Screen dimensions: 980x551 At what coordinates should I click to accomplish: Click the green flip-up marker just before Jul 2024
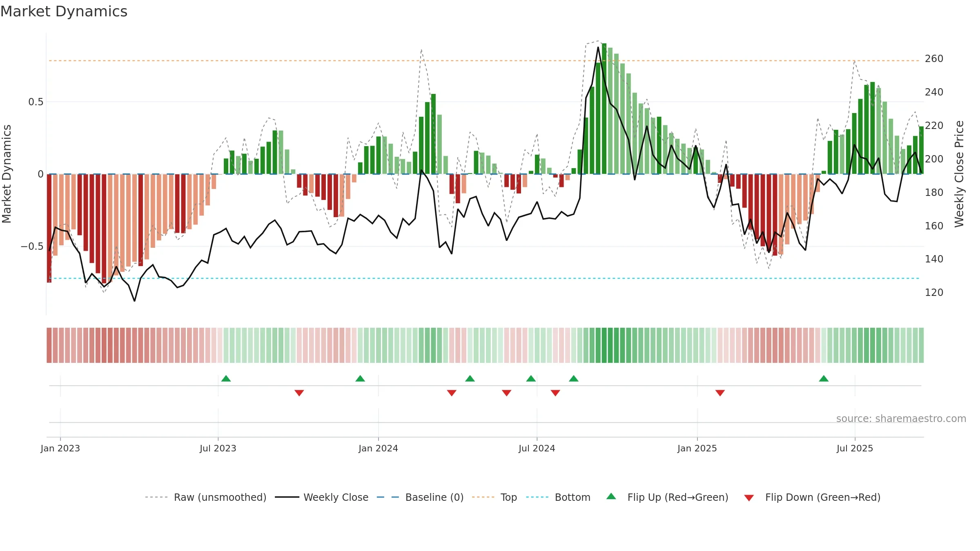[x=531, y=378]
